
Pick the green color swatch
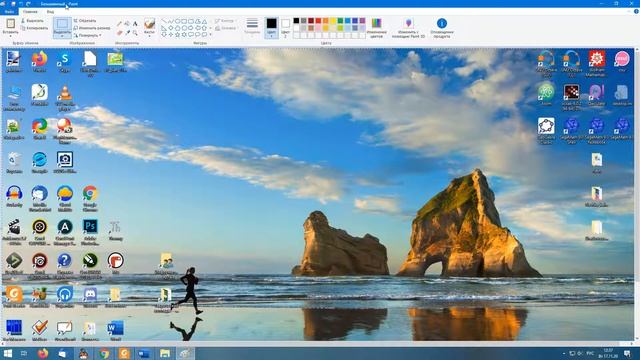[x=340, y=21]
